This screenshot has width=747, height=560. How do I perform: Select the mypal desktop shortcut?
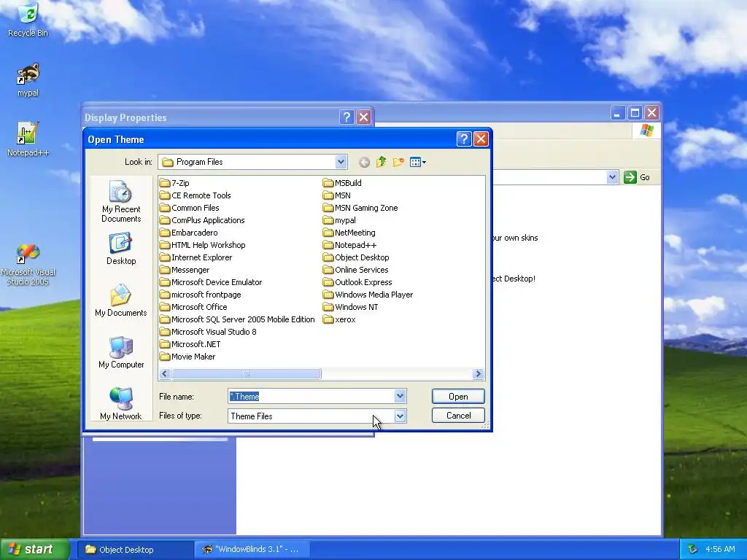[x=28, y=79]
